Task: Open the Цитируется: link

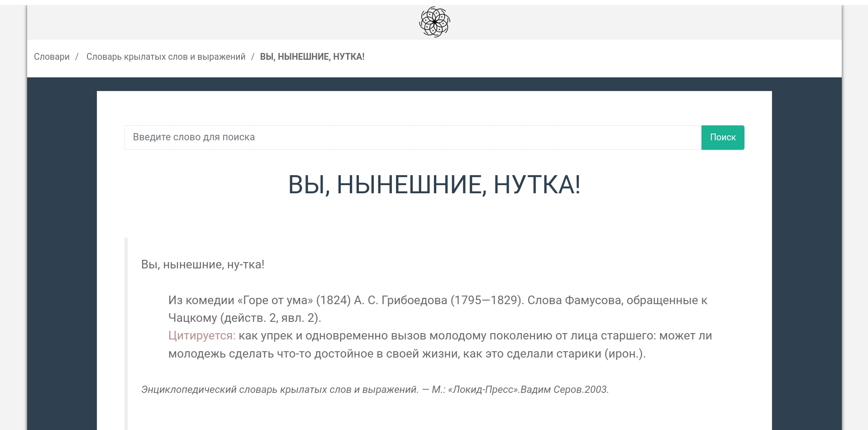Action: click(202, 335)
